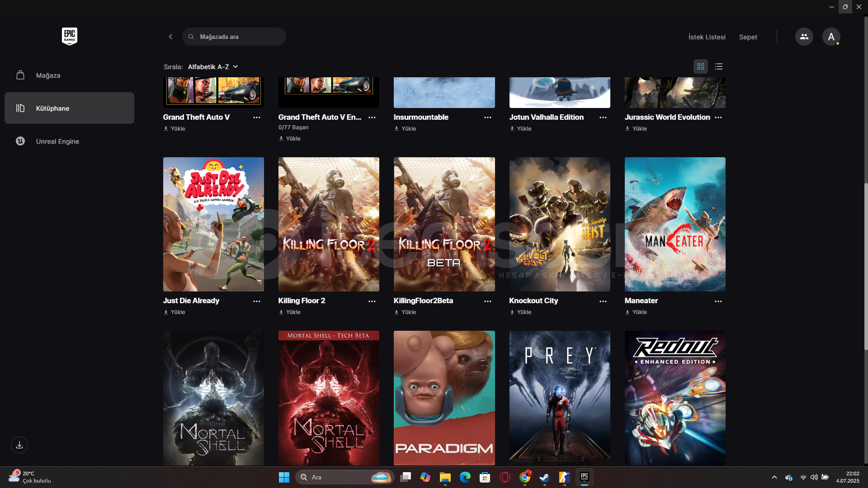
Task: Open Sepet cart
Action: (x=748, y=37)
